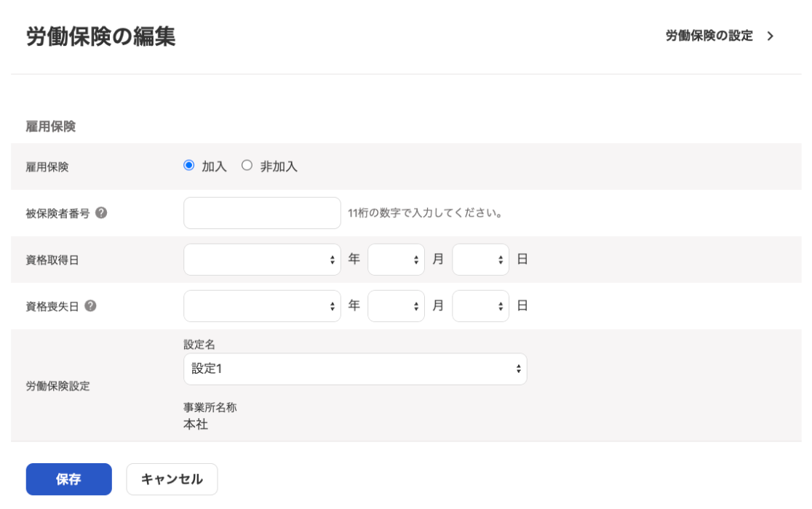This screenshot has width=812, height=509.
Task: Click 加入 label text
Action: coord(214,166)
